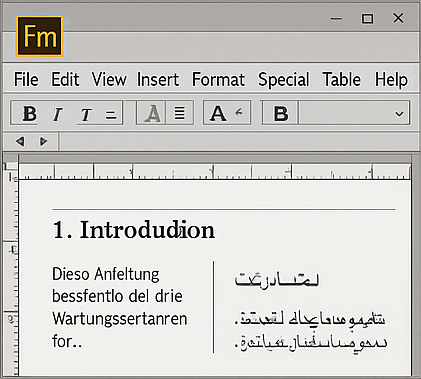Click the right-pointing triangle arrow
The height and width of the screenshot is (379, 421).
pos(43,141)
